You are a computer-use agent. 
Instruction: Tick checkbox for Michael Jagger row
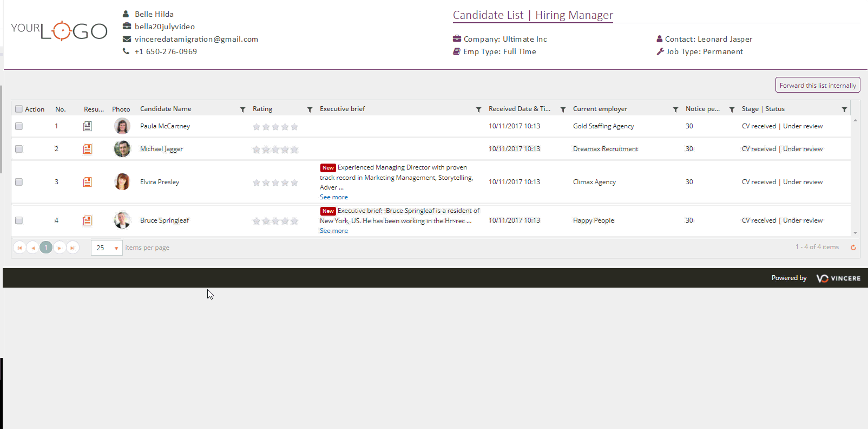point(19,149)
